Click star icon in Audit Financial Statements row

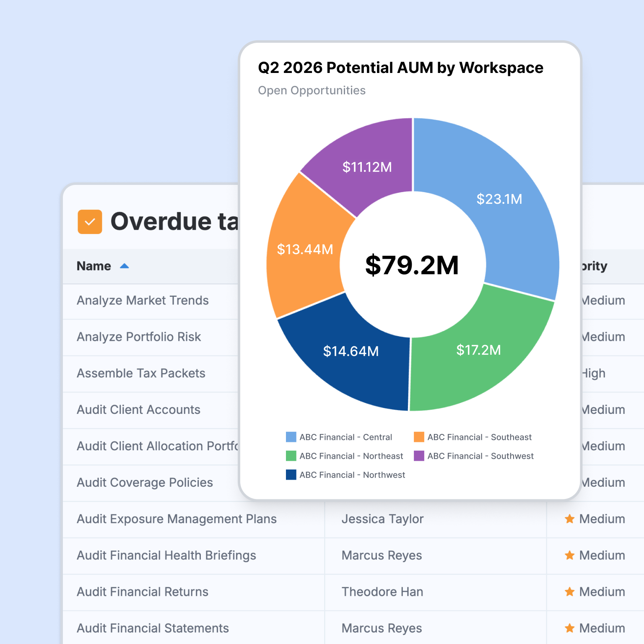pyautogui.click(x=569, y=628)
